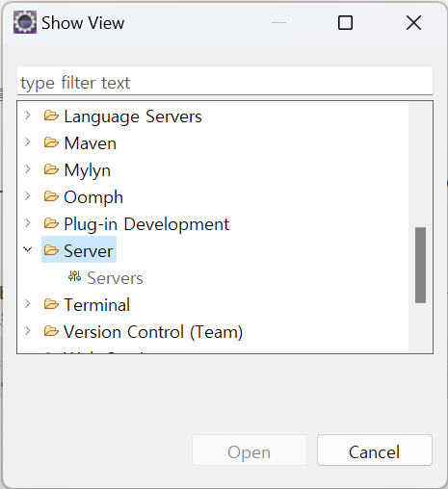
Task: Select the Terminal tree item
Action: point(96,305)
